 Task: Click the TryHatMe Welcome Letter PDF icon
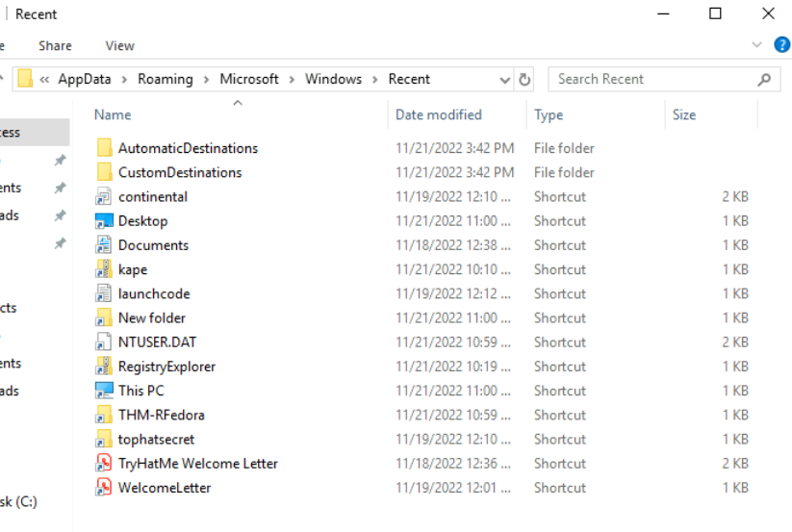104,464
